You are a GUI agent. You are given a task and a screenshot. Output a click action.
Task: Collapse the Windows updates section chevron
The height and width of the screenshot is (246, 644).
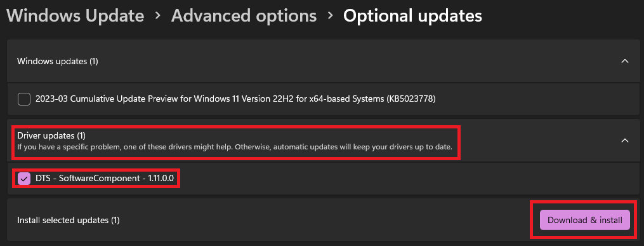[625, 61]
